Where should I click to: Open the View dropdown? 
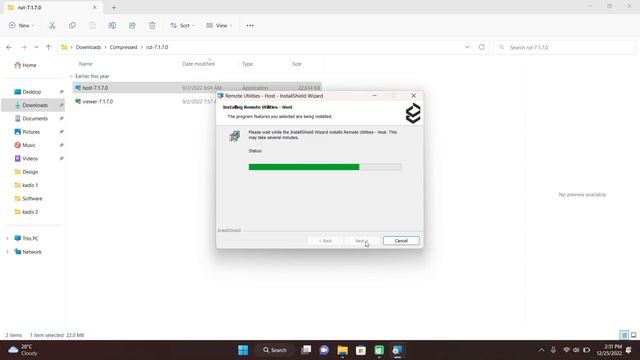[219, 25]
